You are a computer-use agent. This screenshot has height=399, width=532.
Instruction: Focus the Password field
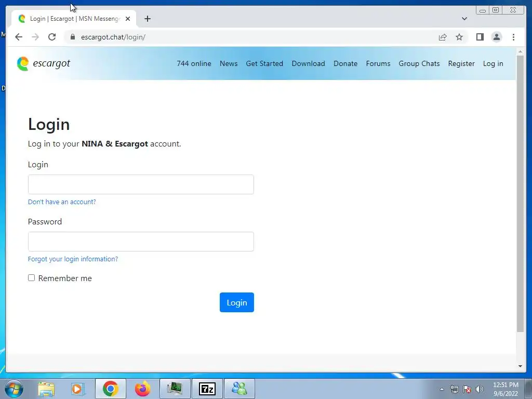click(141, 242)
